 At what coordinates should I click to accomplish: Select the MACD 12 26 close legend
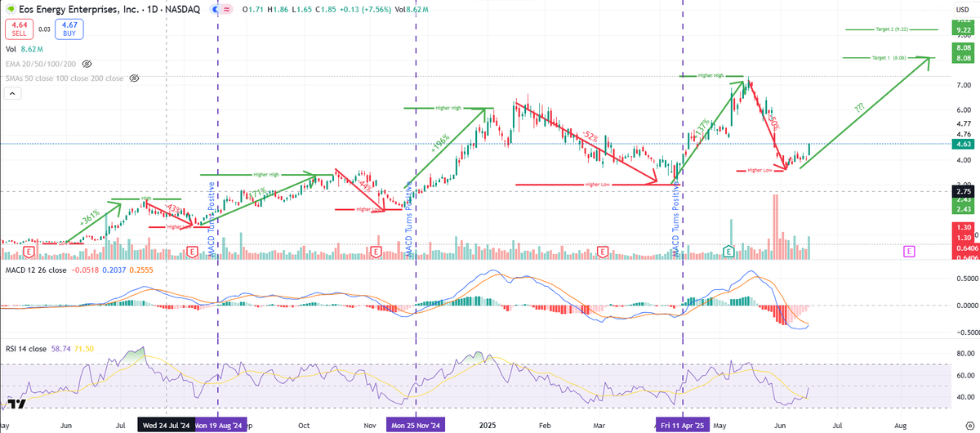coord(35,269)
